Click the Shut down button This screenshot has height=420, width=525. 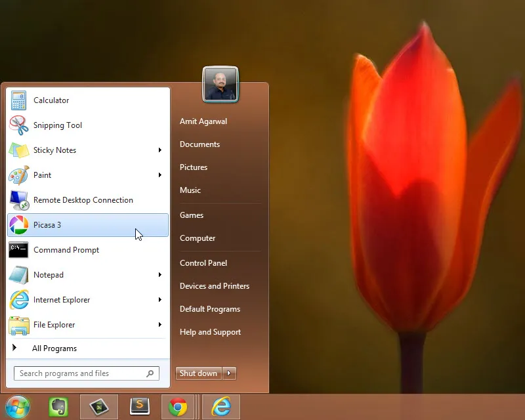[198, 373]
